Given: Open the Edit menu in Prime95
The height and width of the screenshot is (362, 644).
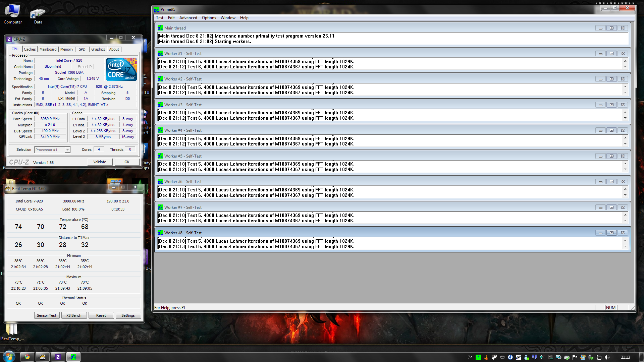Looking at the screenshot, I should click(171, 18).
